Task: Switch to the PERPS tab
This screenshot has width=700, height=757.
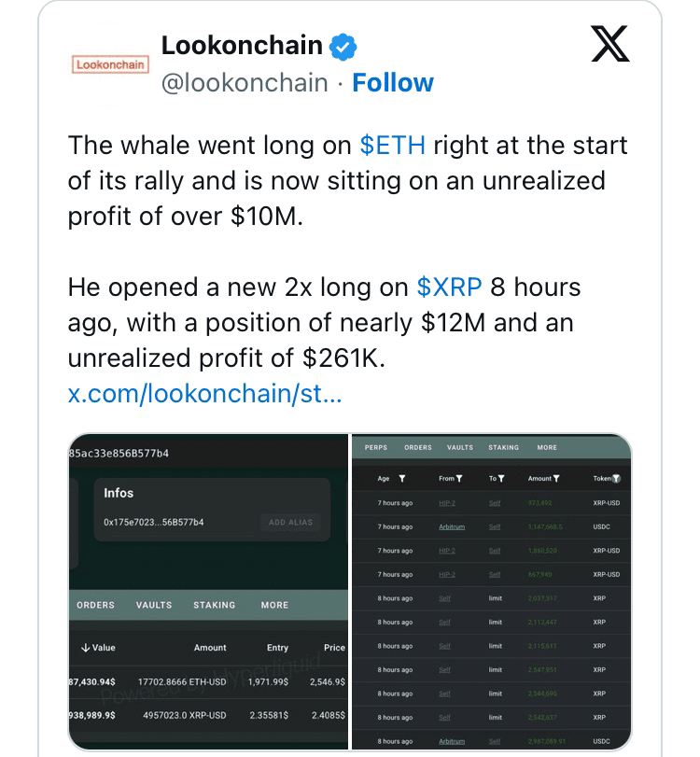Action: click(376, 448)
